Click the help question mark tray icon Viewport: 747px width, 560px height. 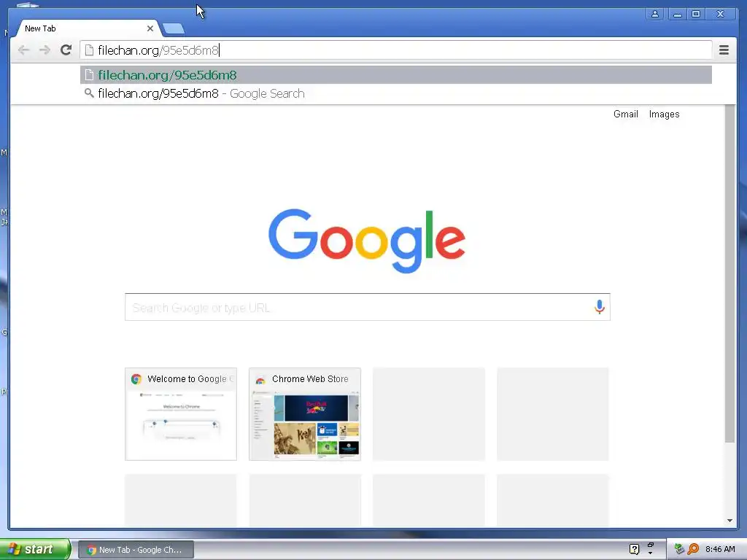point(634,549)
